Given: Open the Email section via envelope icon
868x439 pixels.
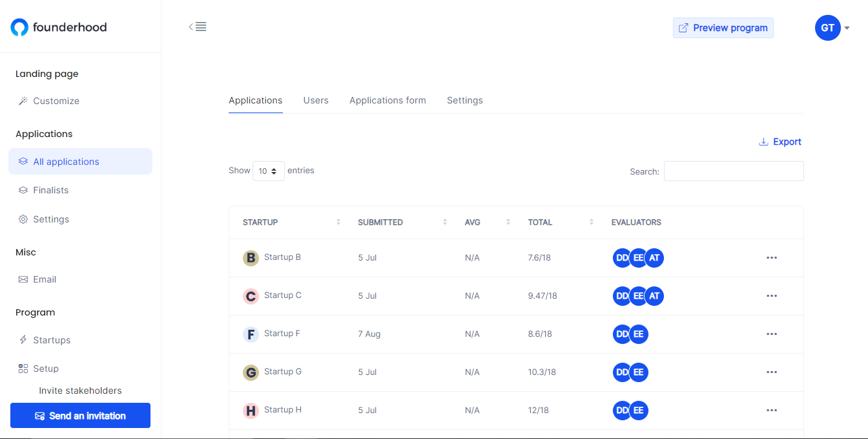Looking at the screenshot, I should 24,279.
